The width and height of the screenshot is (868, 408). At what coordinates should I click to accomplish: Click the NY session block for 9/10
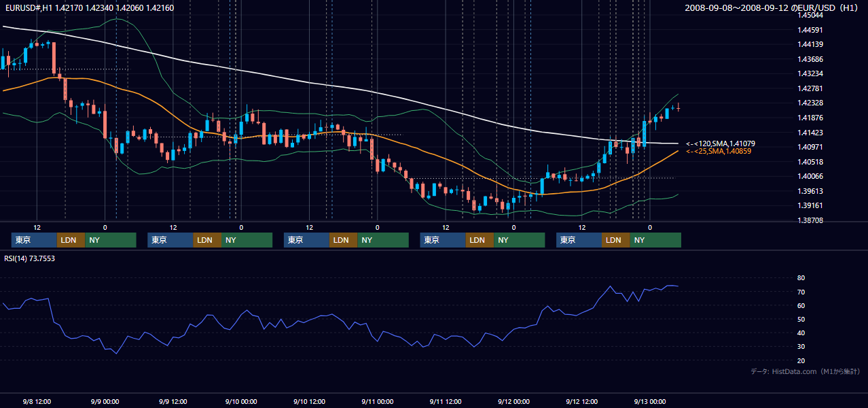point(383,240)
